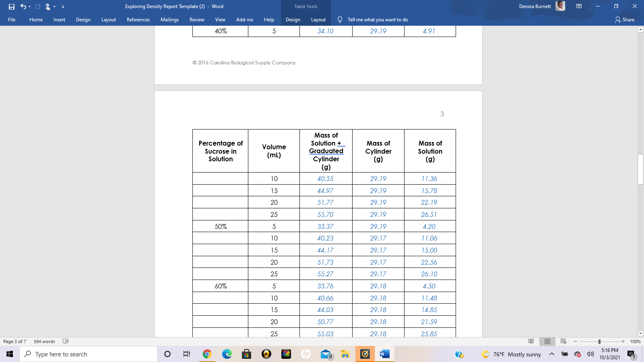Viewport: 644px width, 362px height.
Task: Click the Share button
Action: pyautogui.click(x=625, y=19)
